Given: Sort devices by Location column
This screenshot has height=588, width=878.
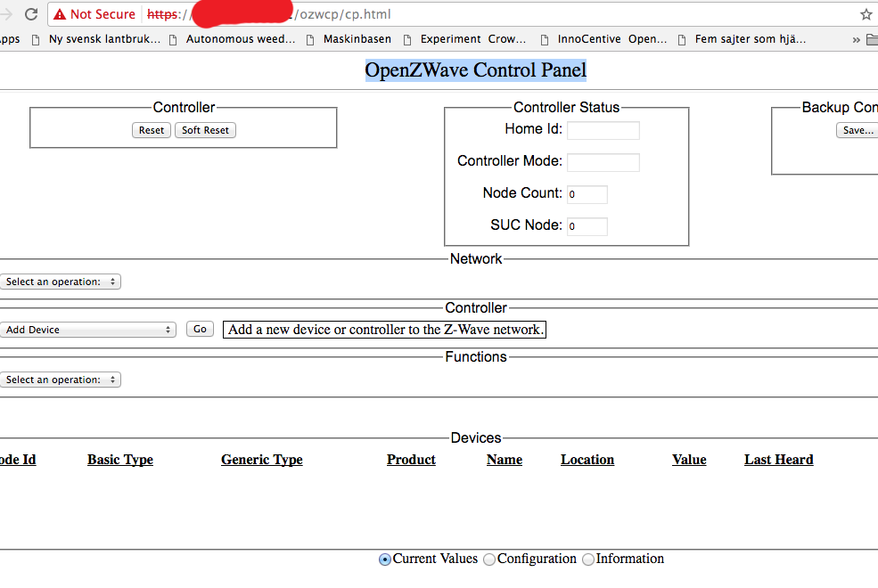Looking at the screenshot, I should [587, 460].
